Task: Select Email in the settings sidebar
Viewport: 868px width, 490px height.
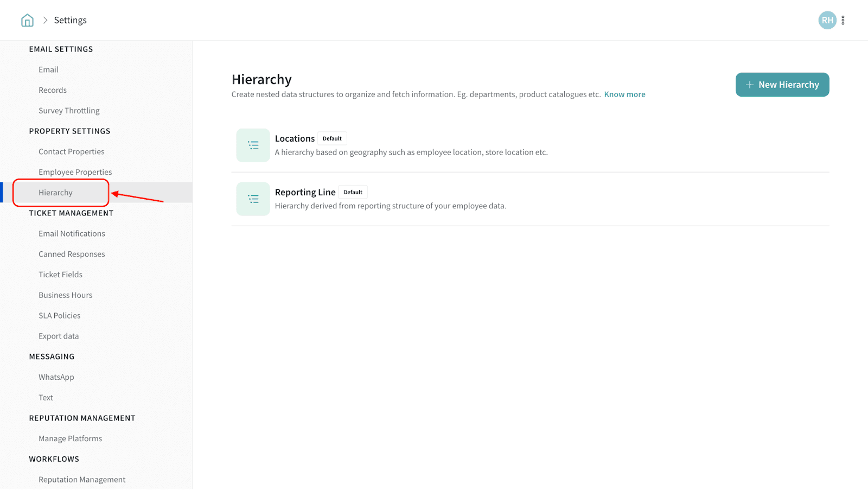Action: [48, 69]
